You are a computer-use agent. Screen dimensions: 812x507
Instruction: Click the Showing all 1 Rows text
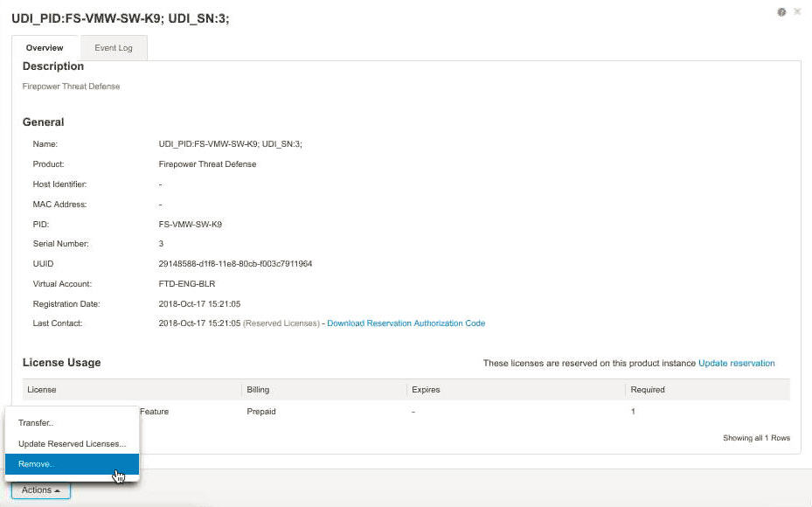[x=756, y=438]
